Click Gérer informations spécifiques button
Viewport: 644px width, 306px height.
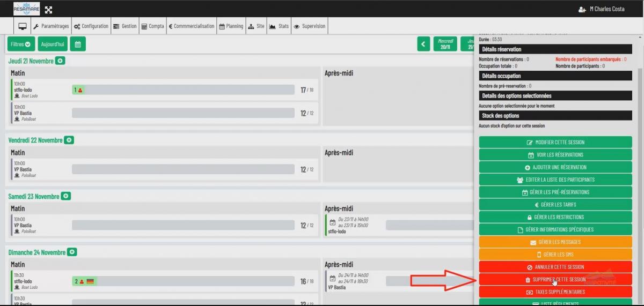pos(555,229)
